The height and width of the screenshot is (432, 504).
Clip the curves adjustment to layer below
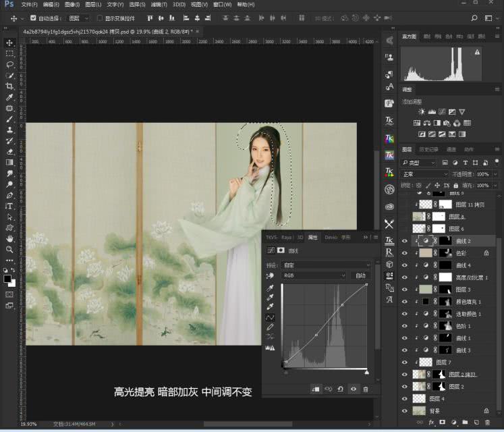(315, 389)
